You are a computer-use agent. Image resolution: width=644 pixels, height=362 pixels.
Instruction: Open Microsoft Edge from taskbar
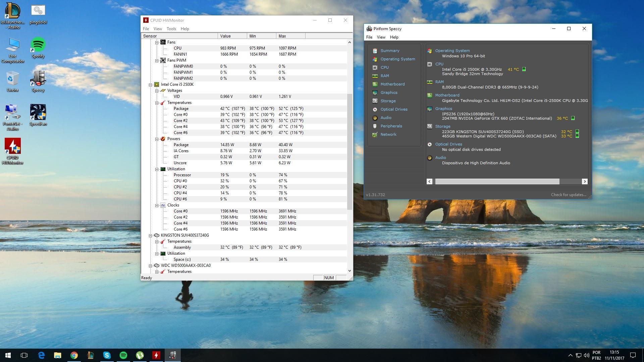click(41, 355)
